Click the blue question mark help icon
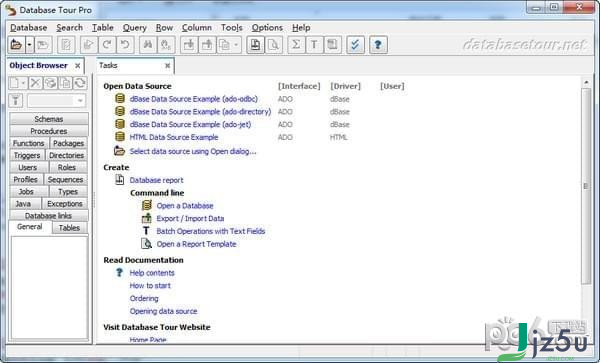 coord(378,45)
